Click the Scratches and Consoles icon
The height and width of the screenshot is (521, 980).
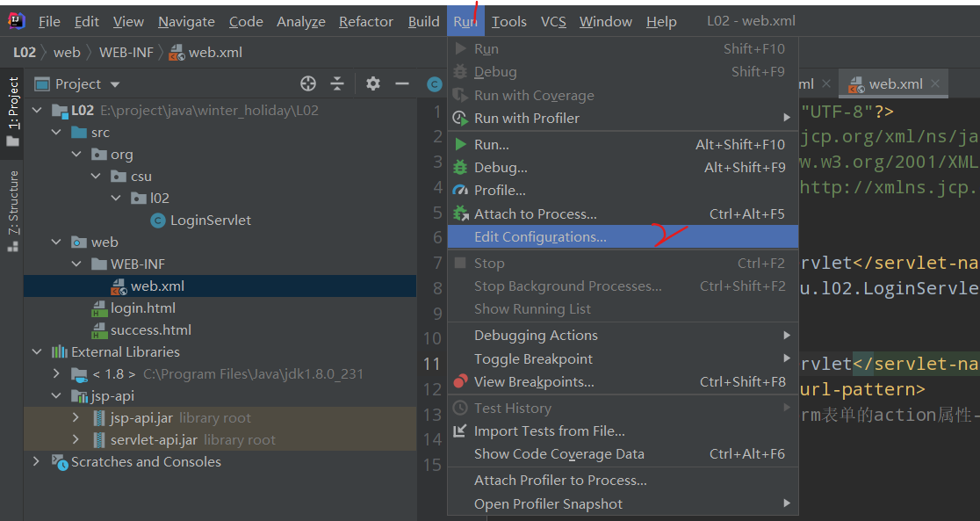[x=60, y=462]
